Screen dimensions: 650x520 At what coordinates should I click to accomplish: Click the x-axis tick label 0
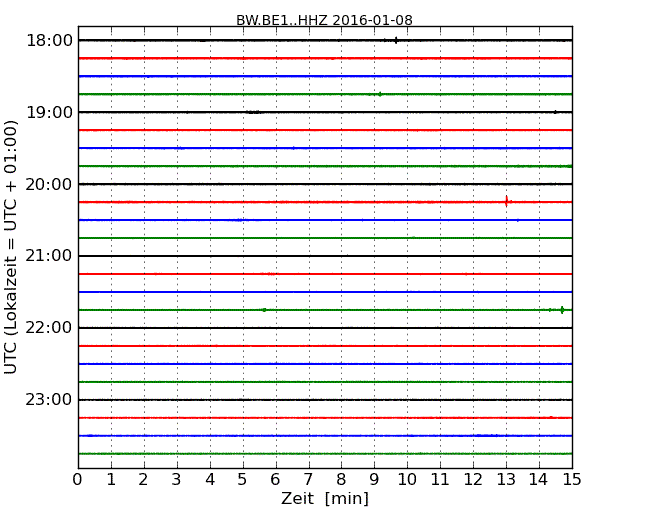tap(77, 480)
